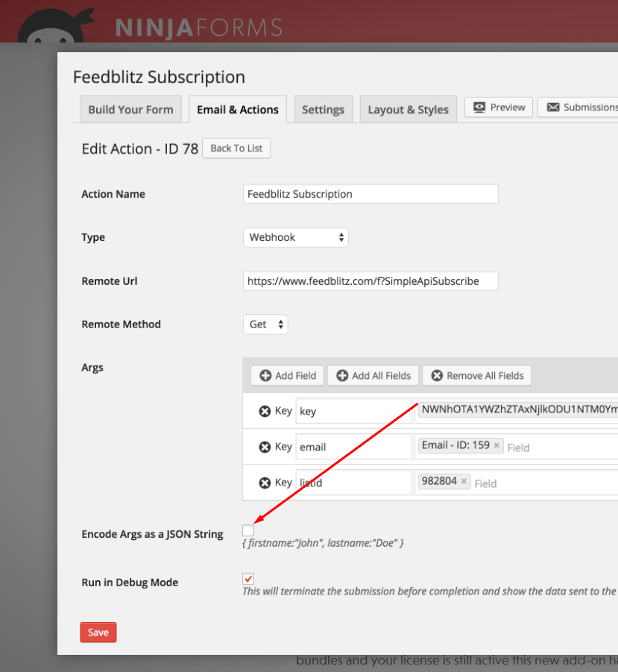Enable Encode Args as a JSON String
Screen dimensions: 618x672
tap(248, 530)
